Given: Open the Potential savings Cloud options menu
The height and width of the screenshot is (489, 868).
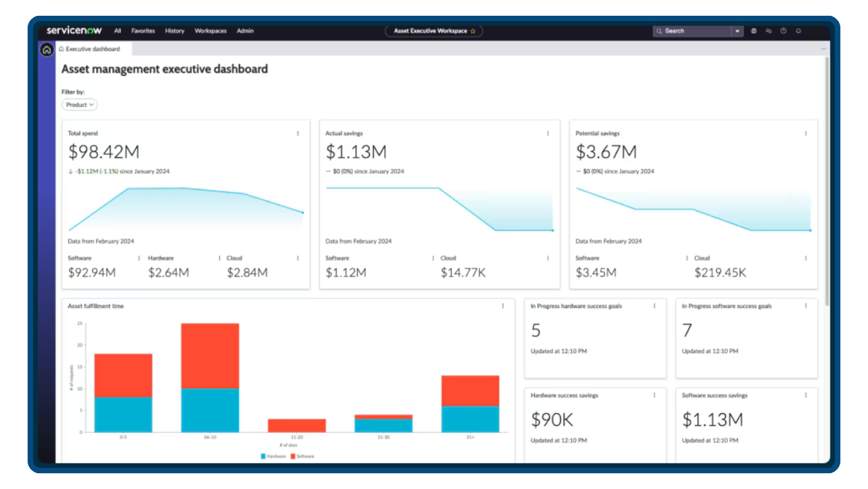Looking at the screenshot, I should pos(806,258).
